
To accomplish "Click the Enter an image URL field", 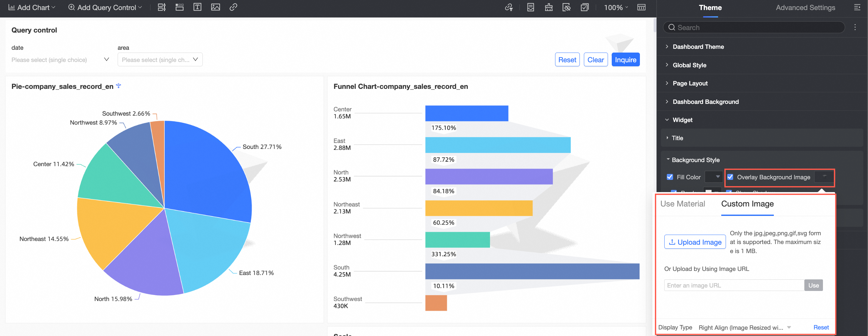I will (x=733, y=285).
